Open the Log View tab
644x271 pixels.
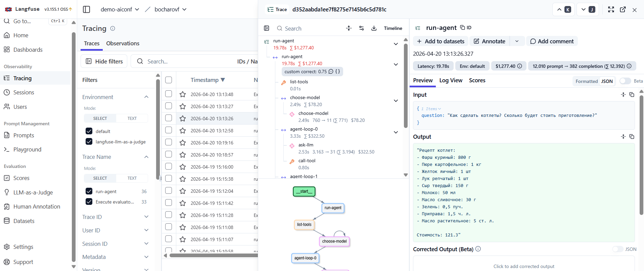tap(451, 80)
